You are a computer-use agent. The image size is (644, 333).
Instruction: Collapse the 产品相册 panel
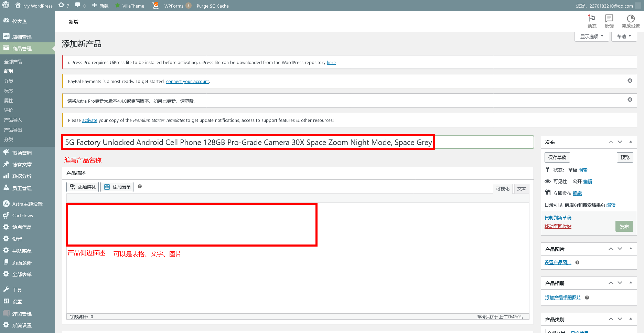(631, 283)
